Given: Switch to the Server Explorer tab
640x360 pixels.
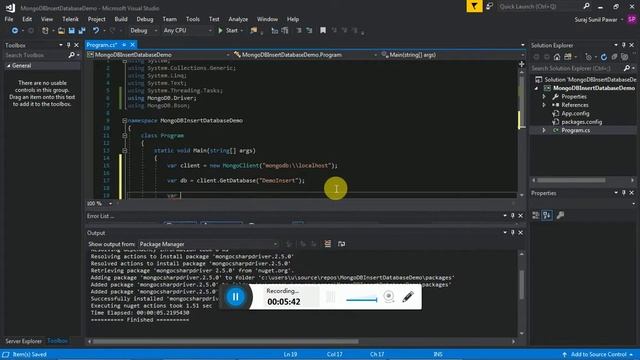Looking at the screenshot, I should 24,341.
